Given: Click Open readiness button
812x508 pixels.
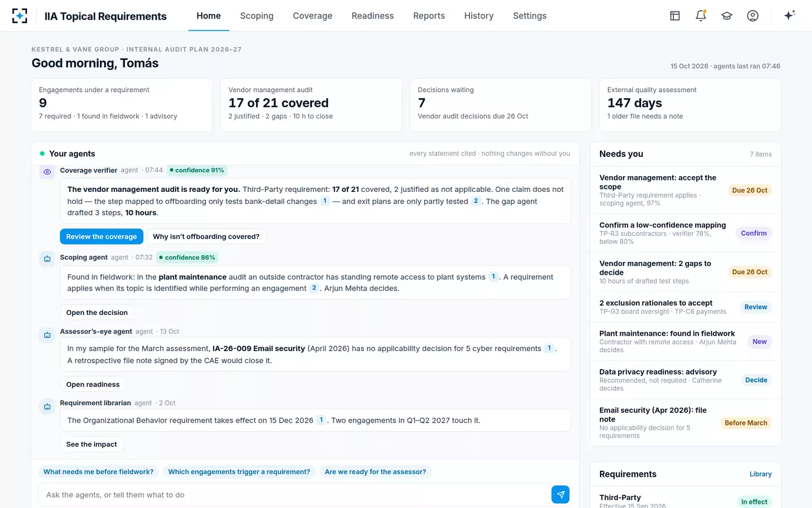Looking at the screenshot, I should click(93, 384).
